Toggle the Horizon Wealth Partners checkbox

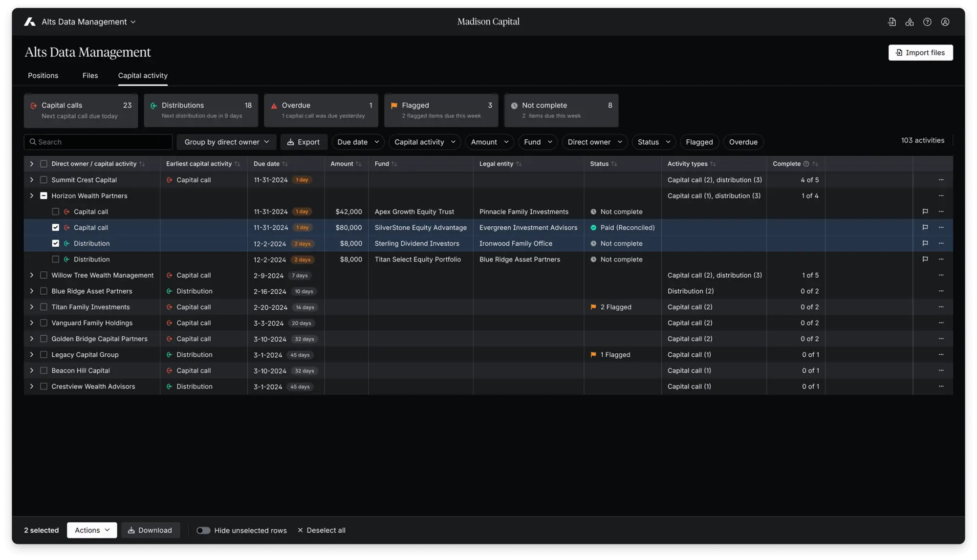43,196
